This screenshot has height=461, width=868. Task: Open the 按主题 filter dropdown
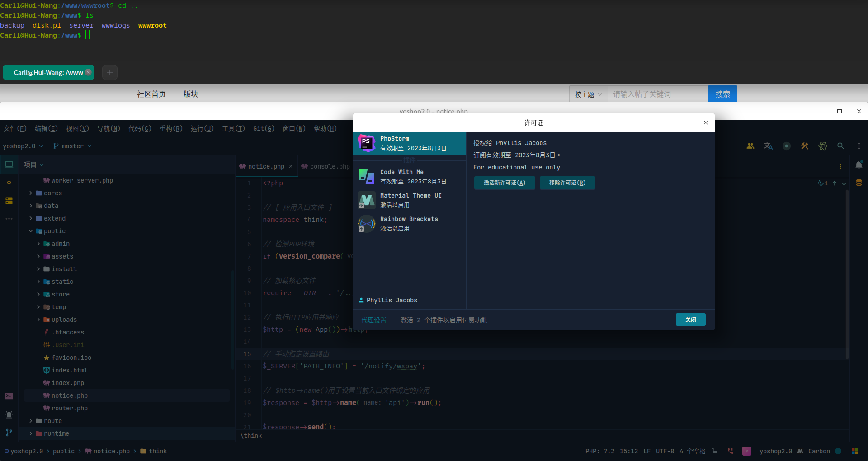(587, 94)
